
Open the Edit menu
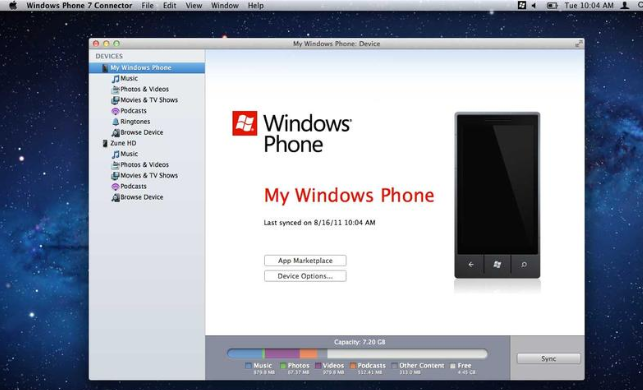pyautogui.click(x=169, y=5)
